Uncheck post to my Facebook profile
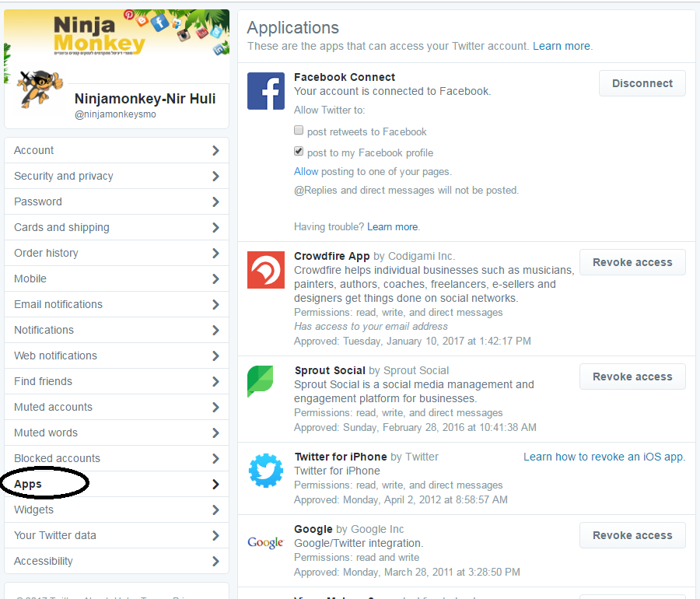This screenshot has width=700, height=599. [299, 152]
